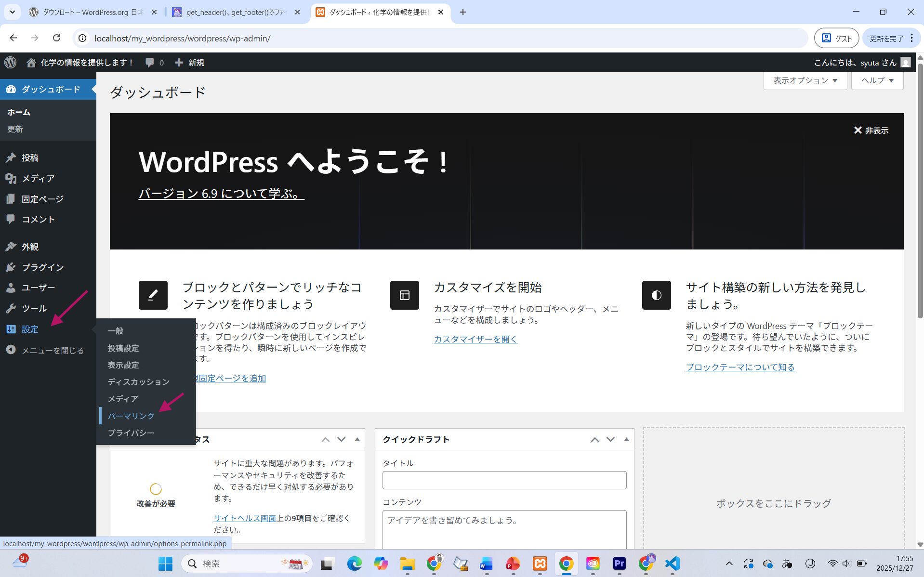Open the Appearance (外観) sidebar menu
924x577 pixels.
point(30,247)
